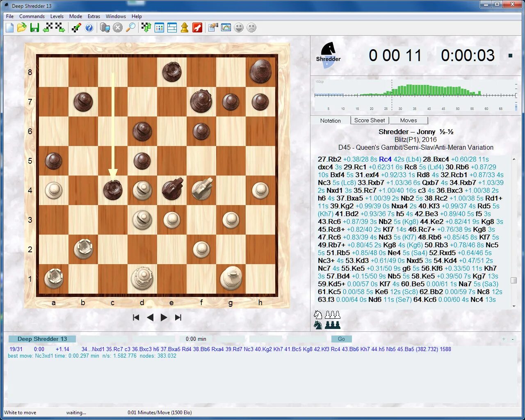Save the game with floppy disk icon
Screen dimensions: 525x420
(x=34, y=27)
